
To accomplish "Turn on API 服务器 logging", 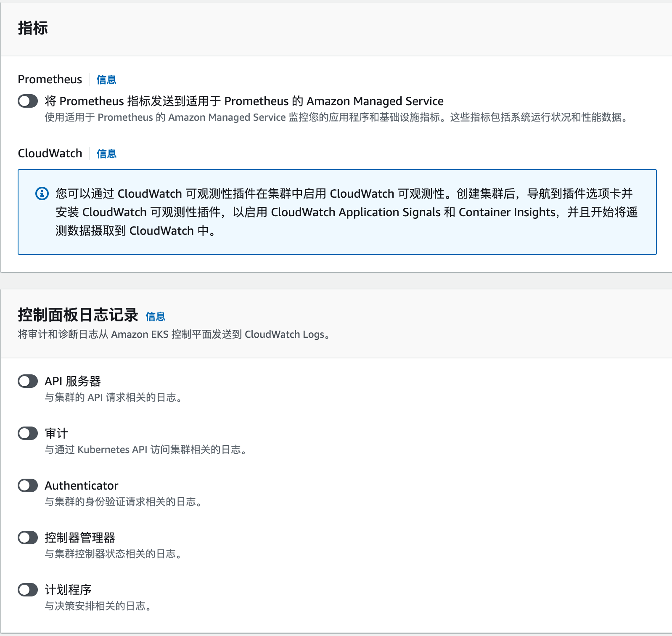I will pyautogui.click(x=28, y=381).
